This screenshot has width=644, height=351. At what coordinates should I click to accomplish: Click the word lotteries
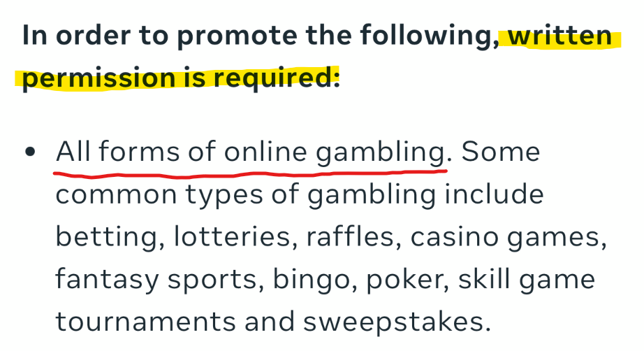232,237
